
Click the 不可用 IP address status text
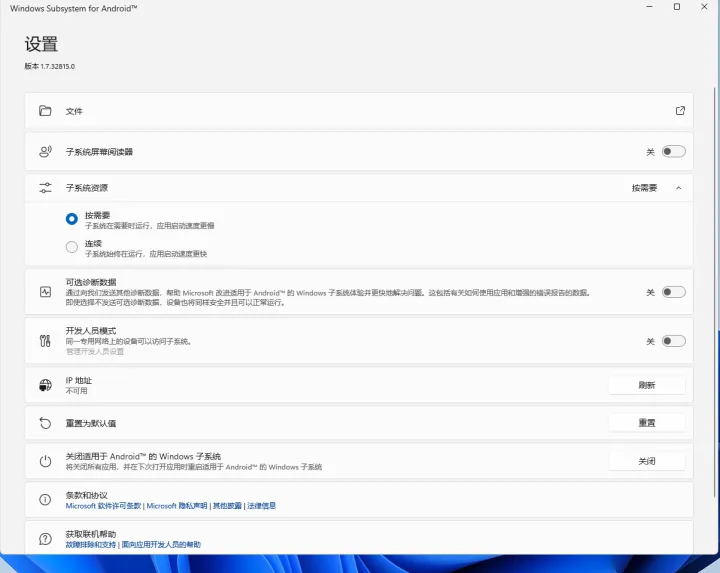click(76, 391)
